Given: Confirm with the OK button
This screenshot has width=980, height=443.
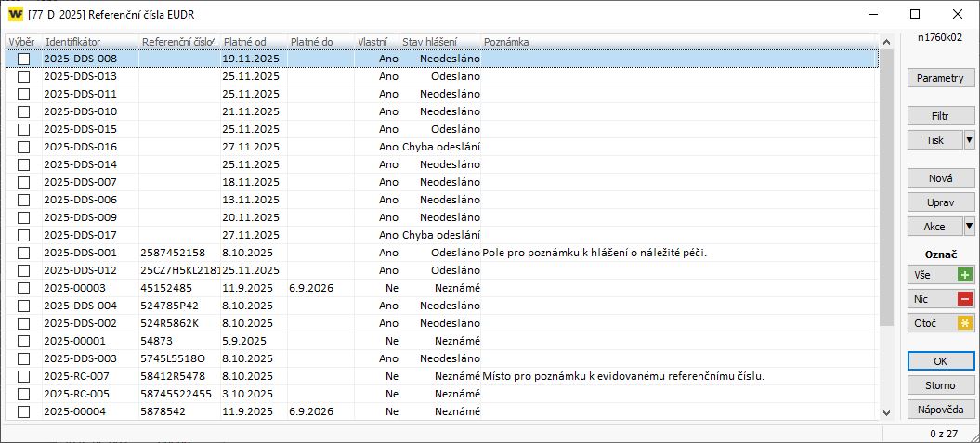Looking at the screenshot, I should (940, 360).
